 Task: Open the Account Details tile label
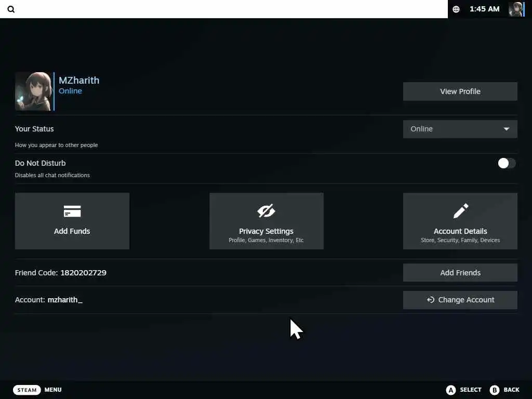click(460, 231)
